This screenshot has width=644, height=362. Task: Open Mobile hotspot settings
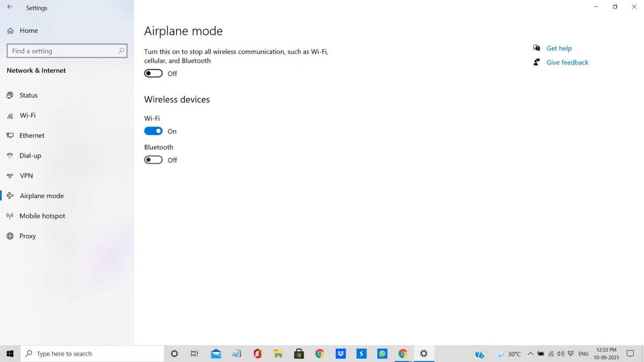coord(42,216)
